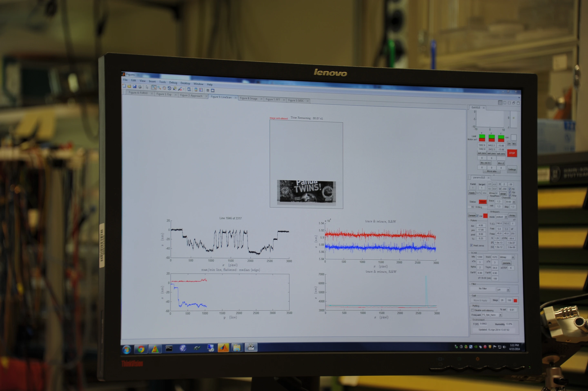Click the Array button
The height and width of the screenshot is (391, 588).
[x=512, y=215]
